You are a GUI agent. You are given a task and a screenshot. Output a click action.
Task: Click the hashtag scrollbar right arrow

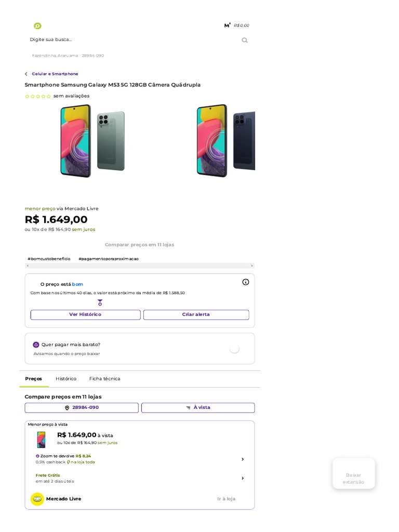tap(252, 266)
